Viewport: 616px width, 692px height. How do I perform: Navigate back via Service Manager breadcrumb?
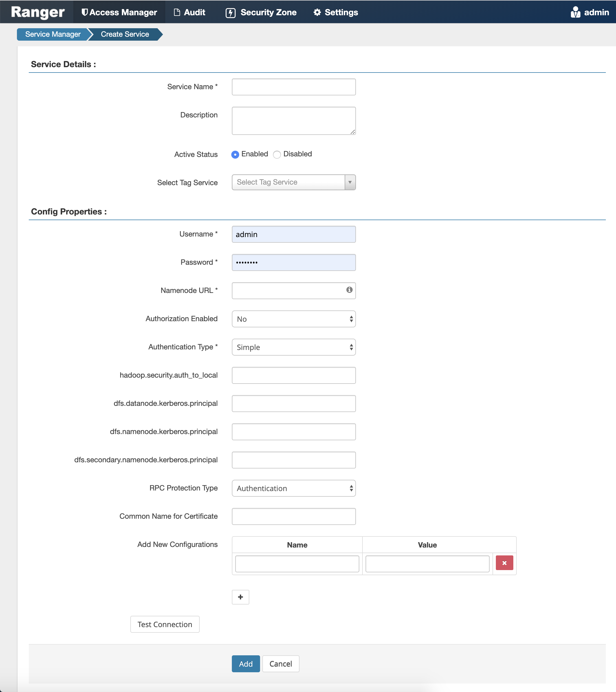[52, 34]
